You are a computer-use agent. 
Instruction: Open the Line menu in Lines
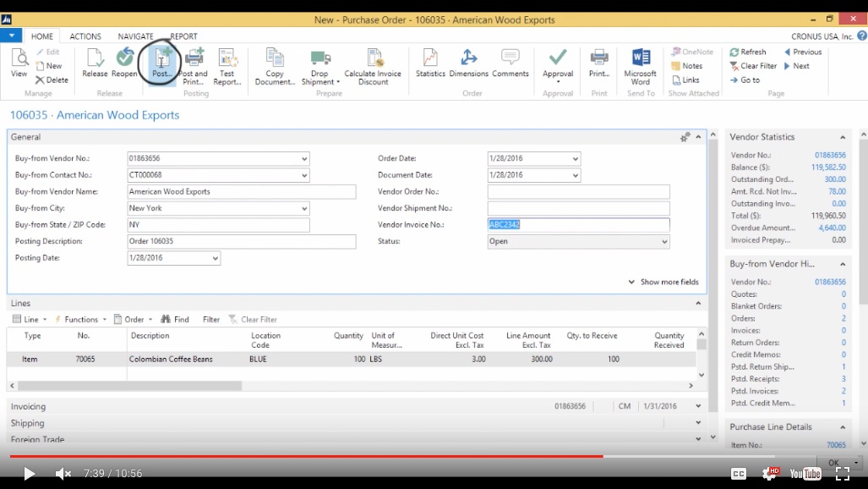point(30,319)
